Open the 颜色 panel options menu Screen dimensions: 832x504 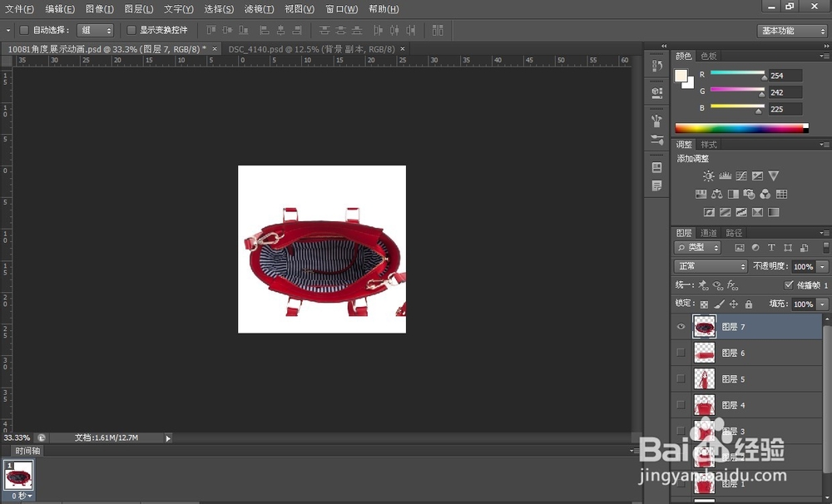(x=824, y=56)
